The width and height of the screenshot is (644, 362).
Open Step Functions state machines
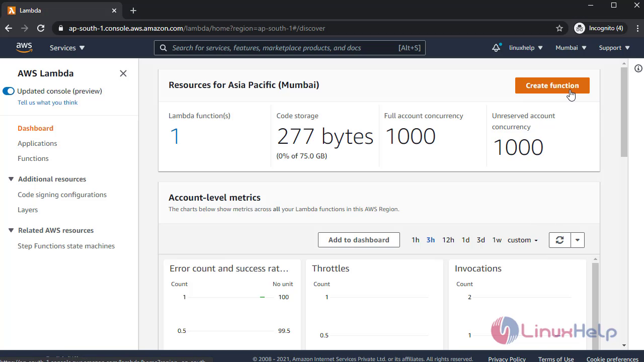click(x=66, y=246)
